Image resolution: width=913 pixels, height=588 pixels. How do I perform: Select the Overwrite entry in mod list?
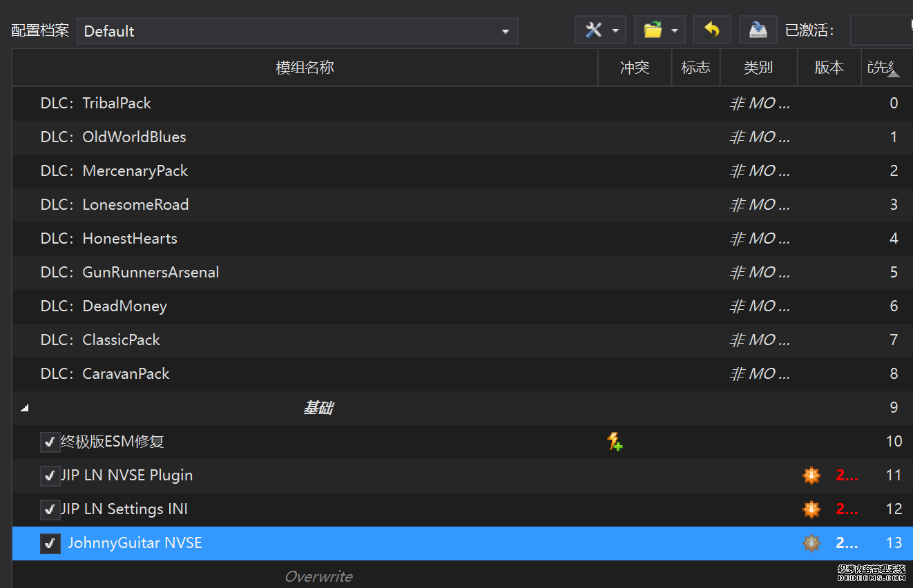point(318,576)
